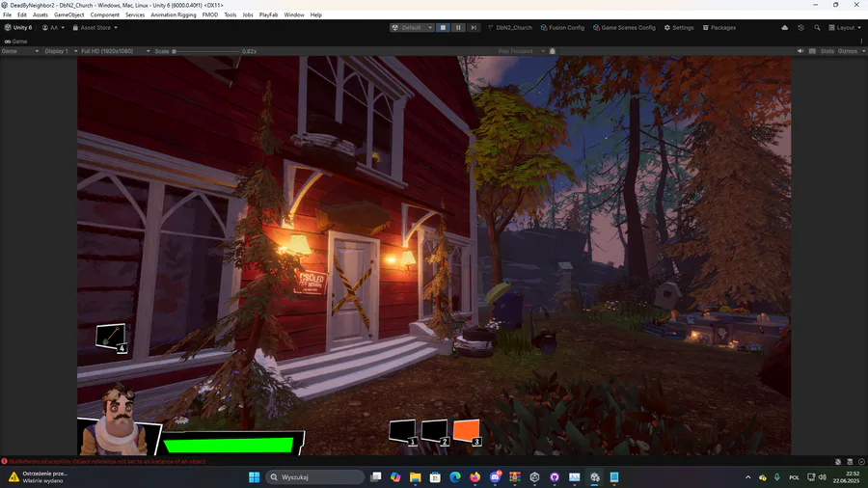This screenshot has width=868, height=488.
Task: Click the Unity search magnifier icon
Action: point(817,28)
